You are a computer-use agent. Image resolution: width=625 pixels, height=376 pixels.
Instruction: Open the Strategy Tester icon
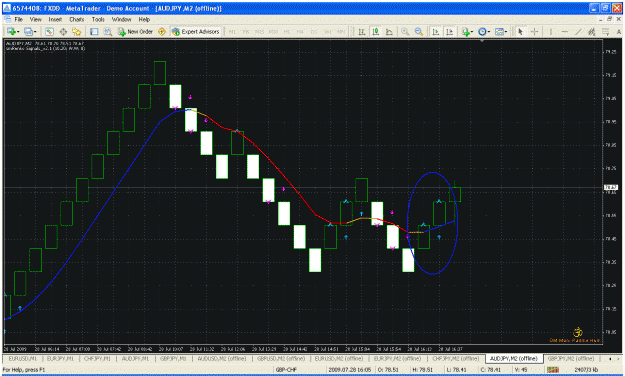[108, 31]
